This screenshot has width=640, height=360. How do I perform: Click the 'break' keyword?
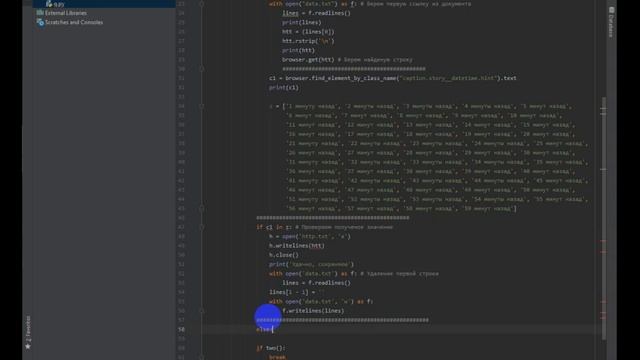tap(278, 357)
